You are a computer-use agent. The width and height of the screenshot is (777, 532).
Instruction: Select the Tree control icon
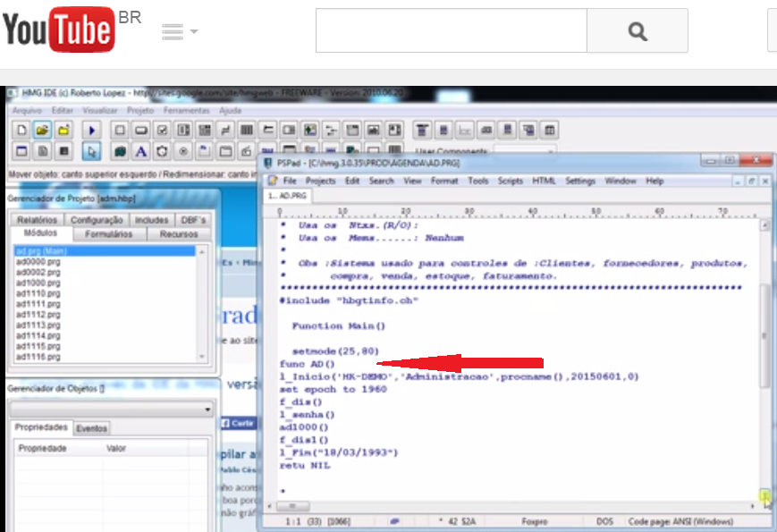coord(331,131)
